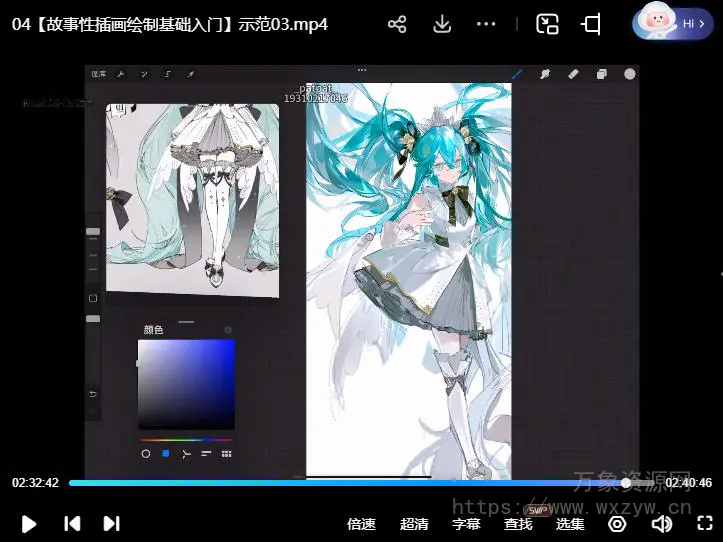Image resolution: width=723 pixels, height=542 pixels.
Task: Open the 倍速 playback speed menu
Action: [x=361, y=523]
